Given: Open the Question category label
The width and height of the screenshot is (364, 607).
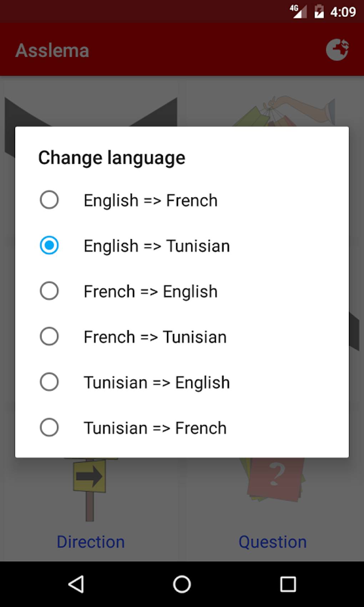Looking at the screenshot, I should [x=273, y=542].
